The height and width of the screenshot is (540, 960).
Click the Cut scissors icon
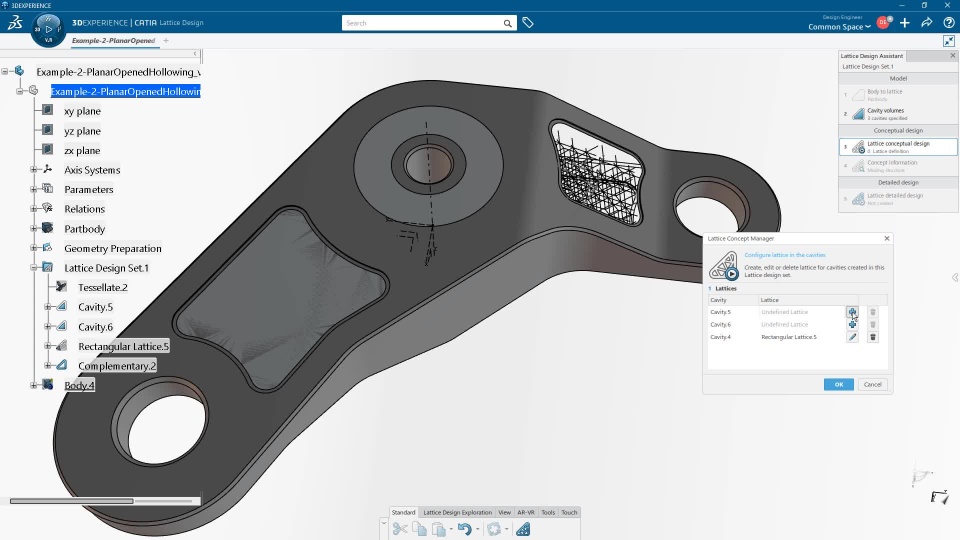(x=400, y=528)
